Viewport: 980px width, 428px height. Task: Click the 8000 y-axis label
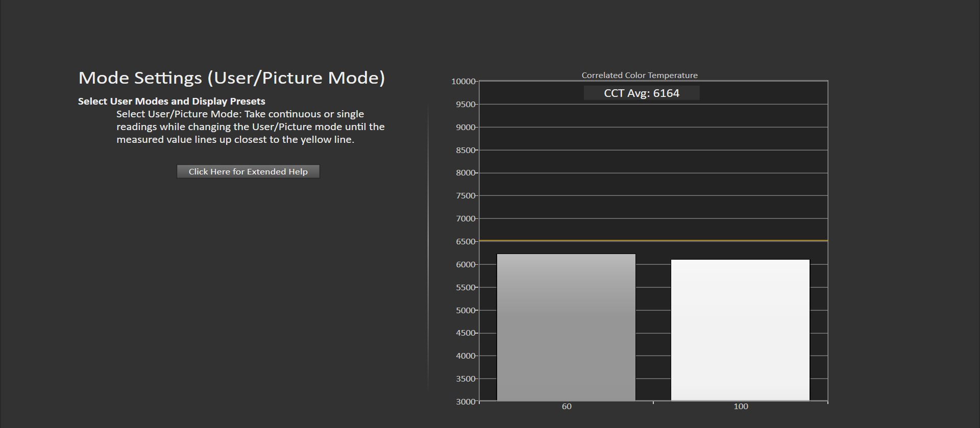465,173
